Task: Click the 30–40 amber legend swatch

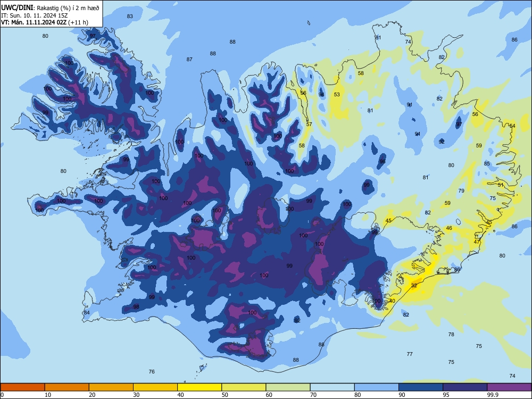Action: point(155,387)
